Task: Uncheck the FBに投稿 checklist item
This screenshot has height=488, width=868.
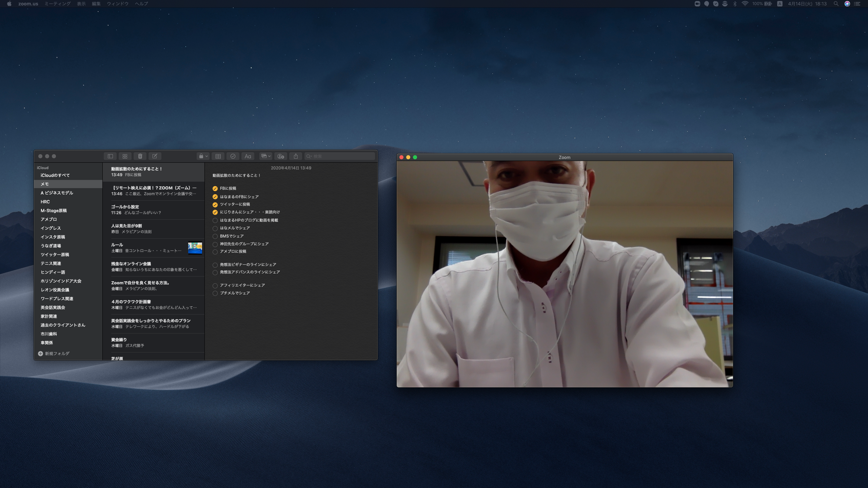Action: tap(215, 188)
